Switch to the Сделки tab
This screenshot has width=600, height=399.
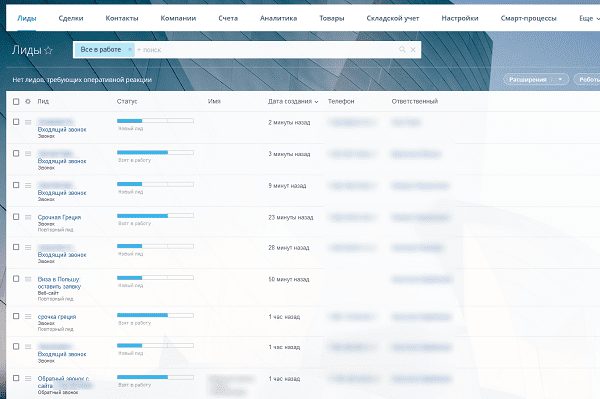click(x=71, y=18)
